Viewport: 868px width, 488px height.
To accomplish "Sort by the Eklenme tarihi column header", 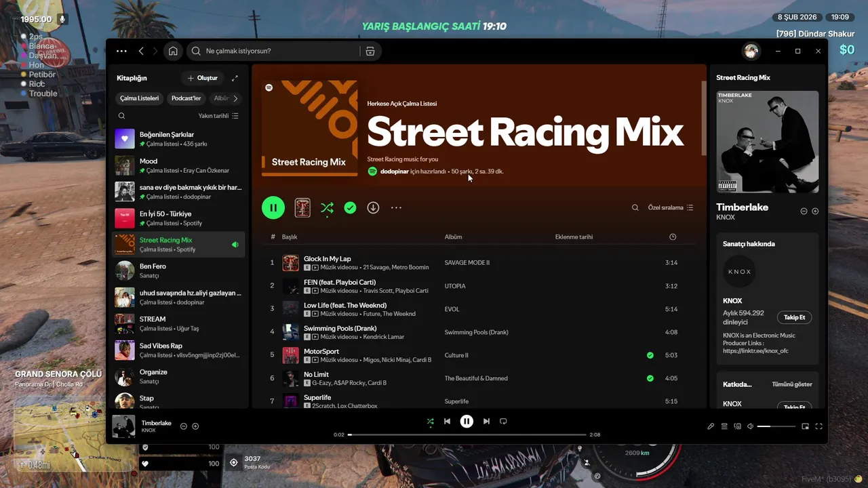I will (574, 237).
